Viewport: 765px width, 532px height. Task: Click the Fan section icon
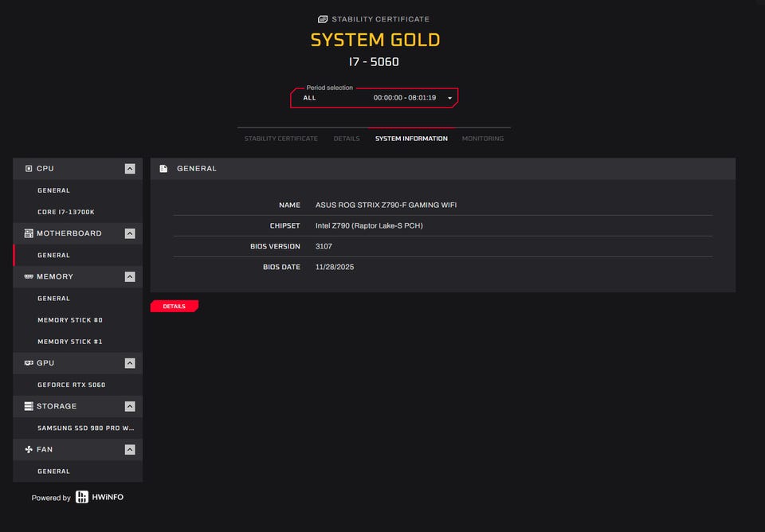29,449
